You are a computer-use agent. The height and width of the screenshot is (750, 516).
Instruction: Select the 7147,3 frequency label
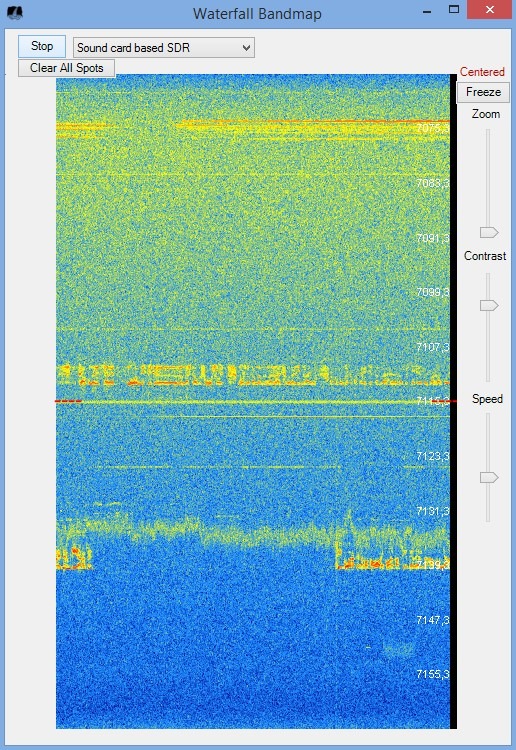pos(432,620)
